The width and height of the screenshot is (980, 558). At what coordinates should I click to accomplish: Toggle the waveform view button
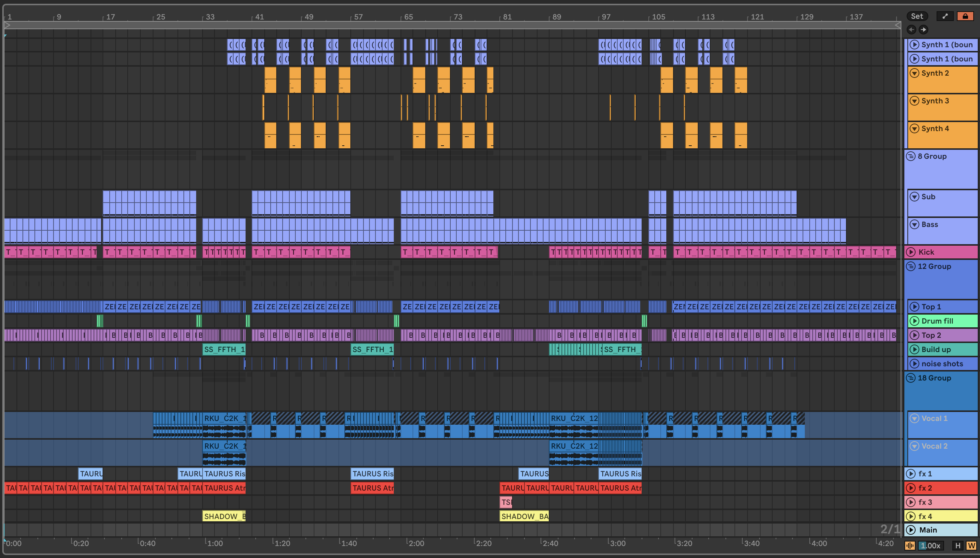[x=910, y=545]
